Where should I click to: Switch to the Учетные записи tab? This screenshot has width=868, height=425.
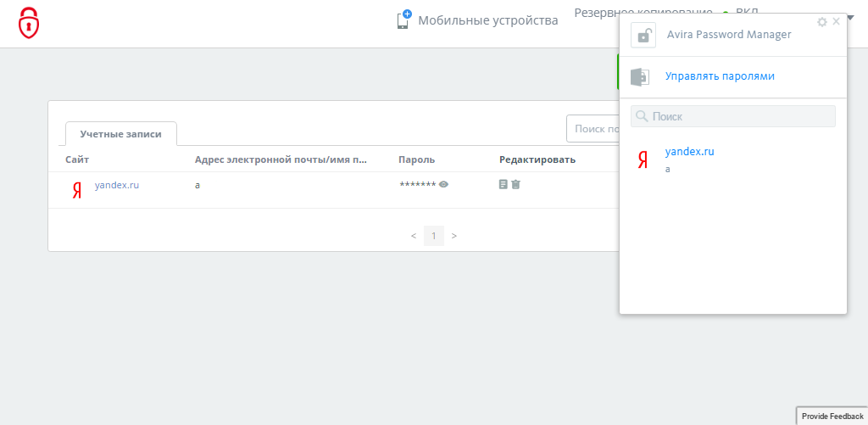point(120,133)
